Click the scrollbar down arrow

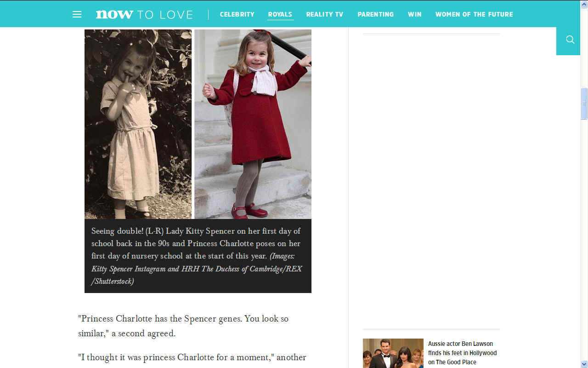[584, 364]
